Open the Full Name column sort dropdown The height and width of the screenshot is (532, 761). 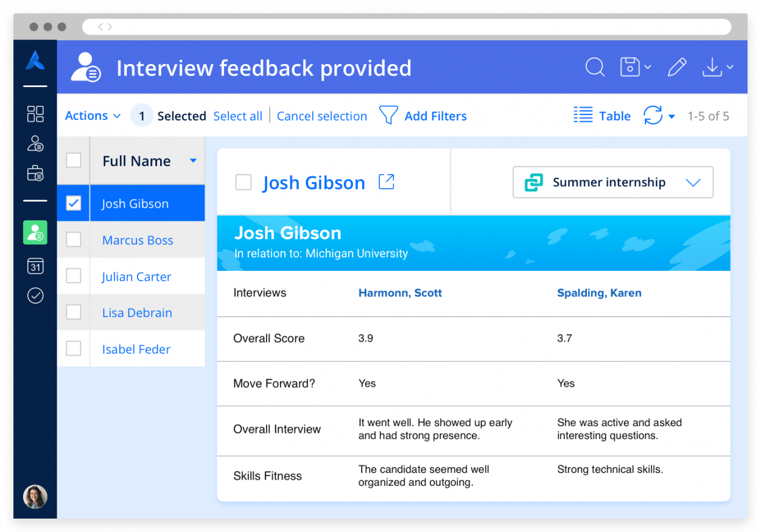[x=194, y=161]
